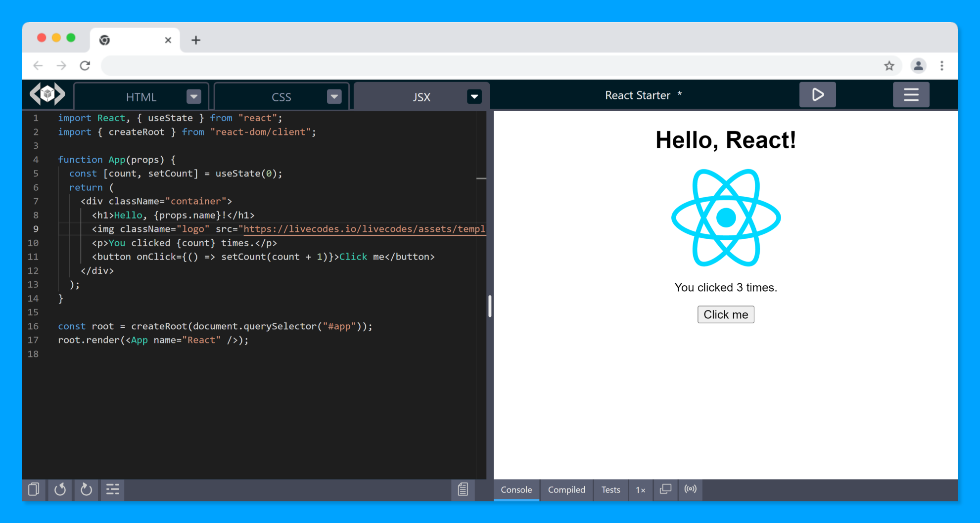
Task: Open the hamburger app menu
Action: [x=911, y=94]
